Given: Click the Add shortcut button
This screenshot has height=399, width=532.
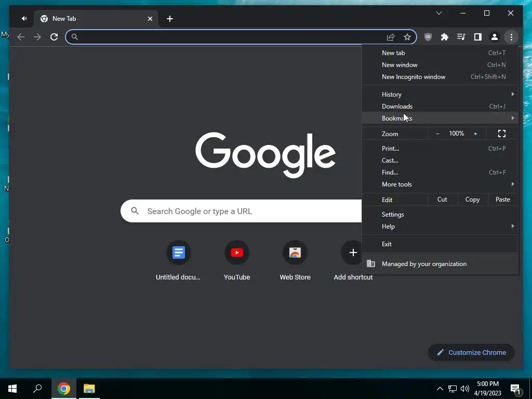Looking at the screenshot, I should (353, 261).
